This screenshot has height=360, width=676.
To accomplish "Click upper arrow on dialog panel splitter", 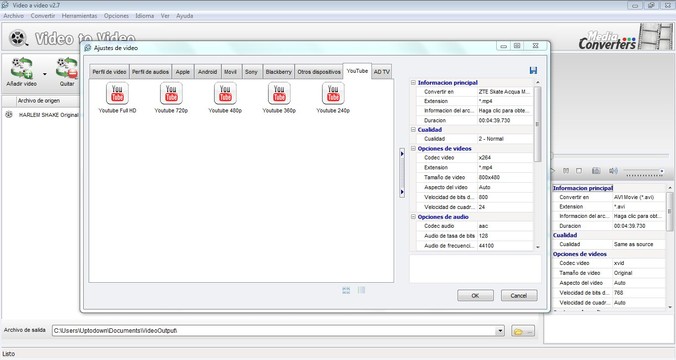I will tap(402, 153).
